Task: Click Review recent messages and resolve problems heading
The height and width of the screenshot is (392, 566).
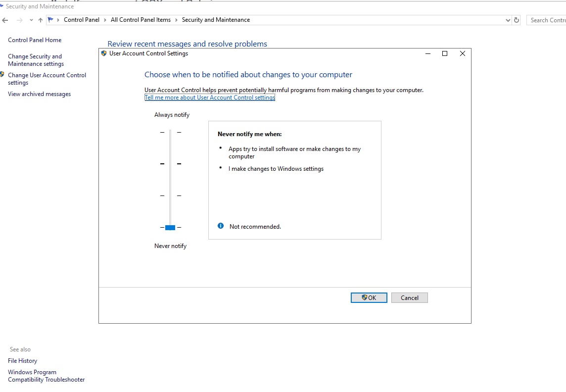Action: [x=188, y=44]
